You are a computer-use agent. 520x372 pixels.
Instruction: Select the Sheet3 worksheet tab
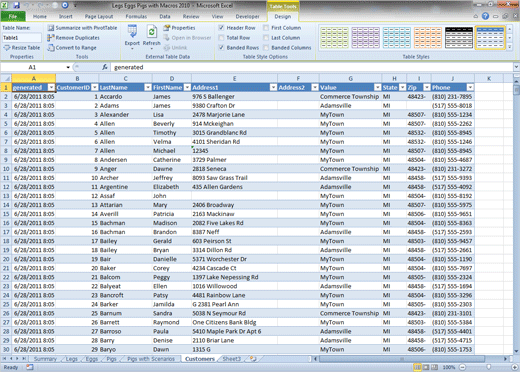pyautogui.click(x=231, y=359)
